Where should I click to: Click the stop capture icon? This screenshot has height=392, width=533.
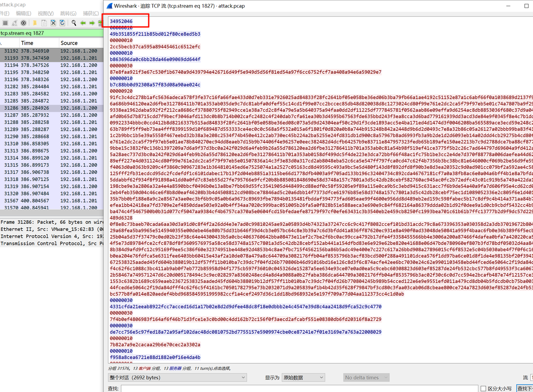click(x=5, y=23)
